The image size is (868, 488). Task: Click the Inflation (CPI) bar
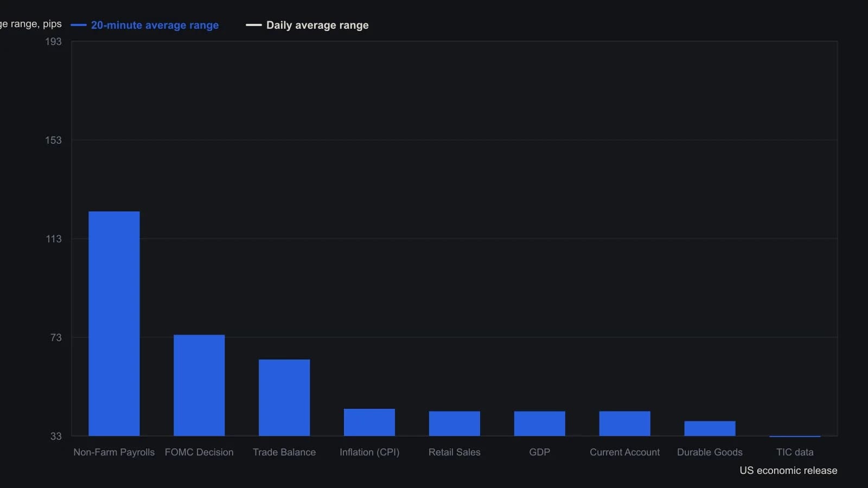click(x=369, y=422)
